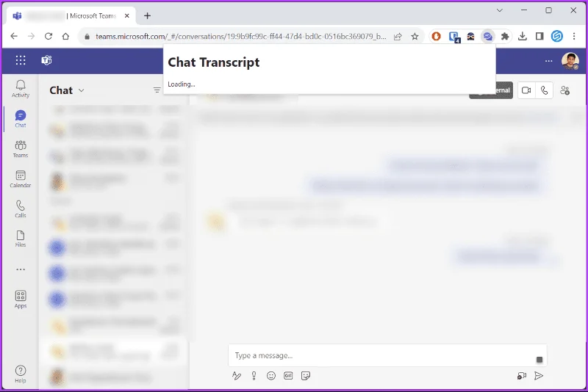Screen dimensions: 588x392
Task: Open the Apps store in sidebar
Action: coord(21,300)
